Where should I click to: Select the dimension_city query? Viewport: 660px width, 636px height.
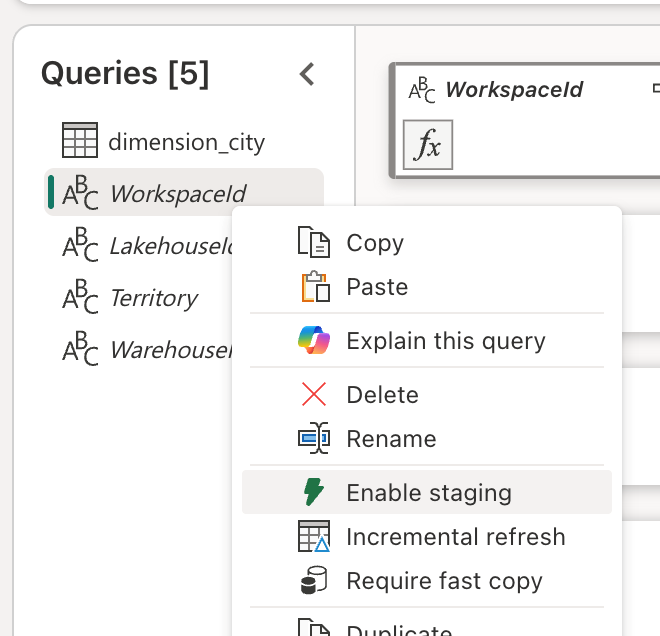point(184,141)
